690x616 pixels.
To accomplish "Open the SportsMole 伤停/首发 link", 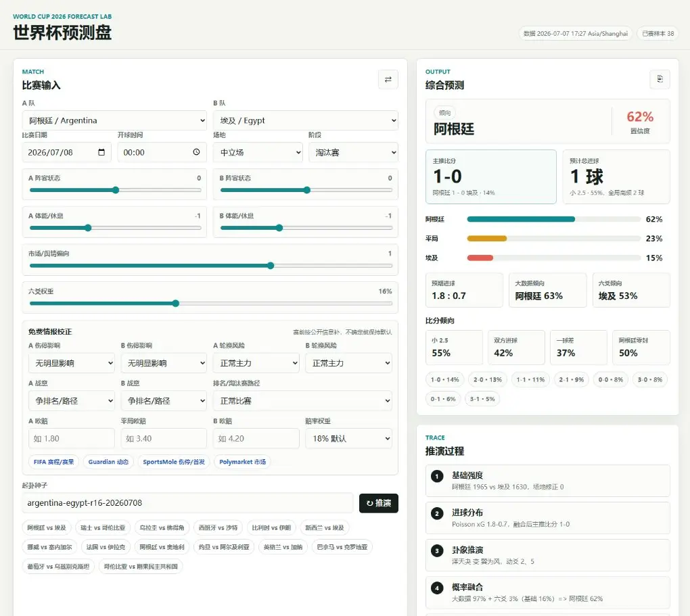I will pos(174,462).
